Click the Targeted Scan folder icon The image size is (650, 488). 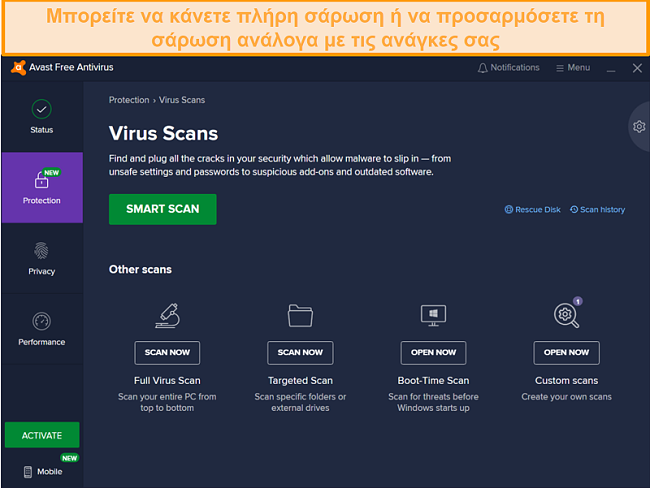[x=300, y=316]
